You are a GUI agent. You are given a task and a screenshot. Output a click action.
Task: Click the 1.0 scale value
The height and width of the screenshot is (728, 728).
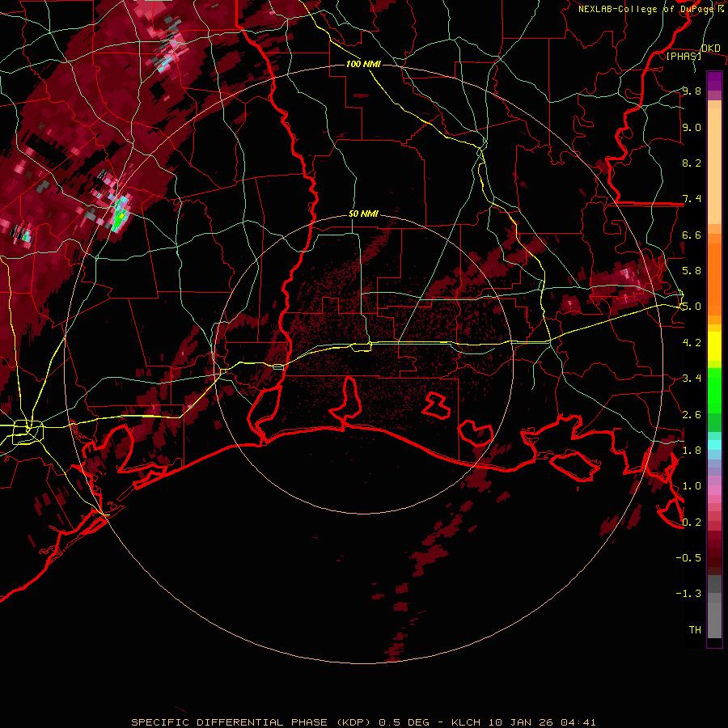point(692,486)
